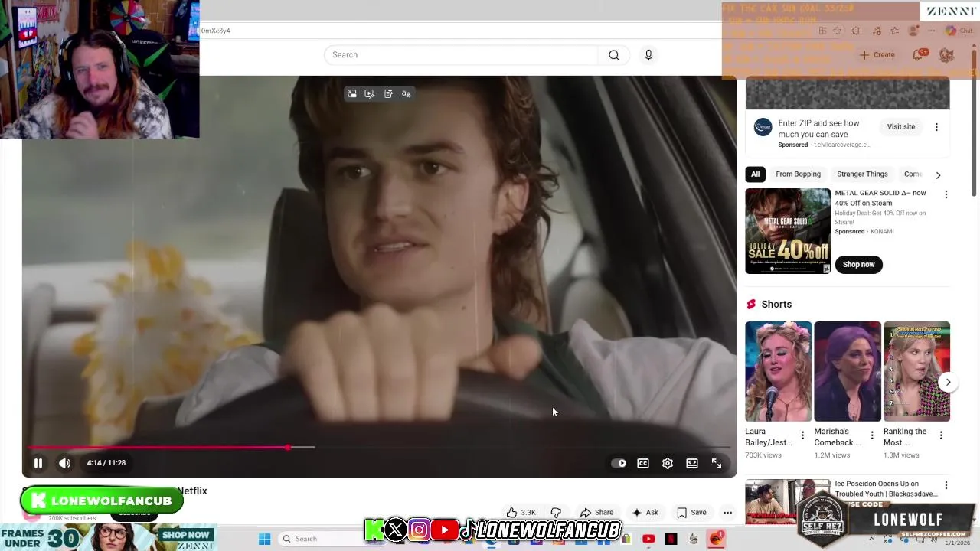Open picture-in-picture overlay icon
The width and height of the screenshot is (980, 551).
[x=352, y=93]
